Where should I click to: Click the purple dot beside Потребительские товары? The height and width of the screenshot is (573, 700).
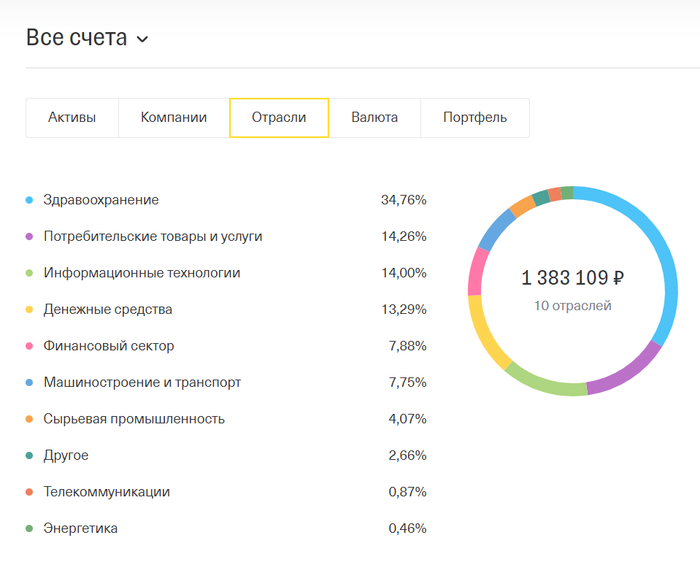click(x=30, y=237)
